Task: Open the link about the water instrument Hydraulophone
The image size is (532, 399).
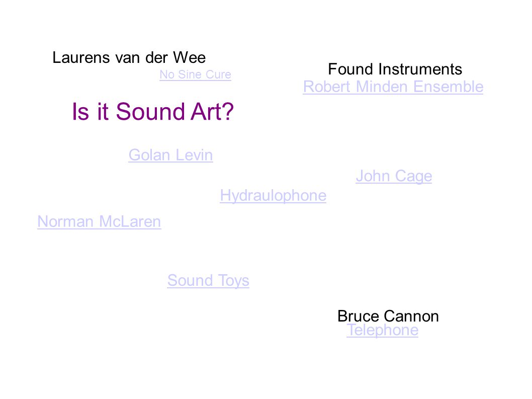Action: [x=273, y=196]
